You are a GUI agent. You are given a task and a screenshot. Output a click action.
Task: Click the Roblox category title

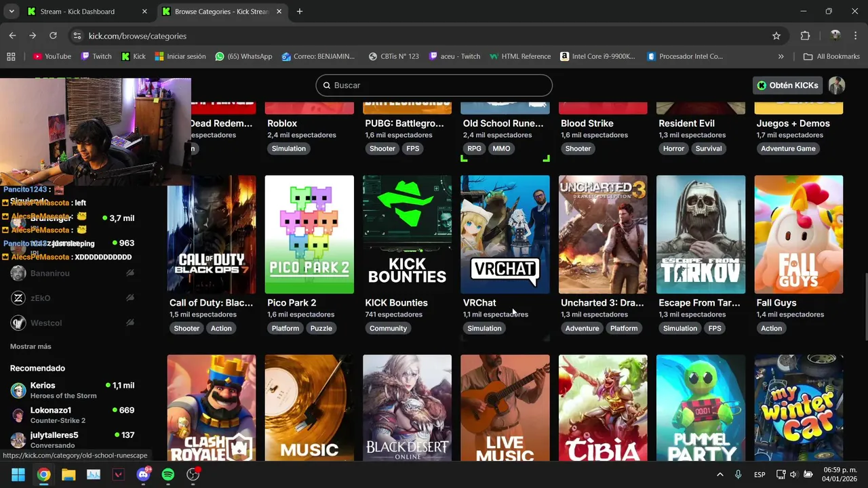click(282, 123)
